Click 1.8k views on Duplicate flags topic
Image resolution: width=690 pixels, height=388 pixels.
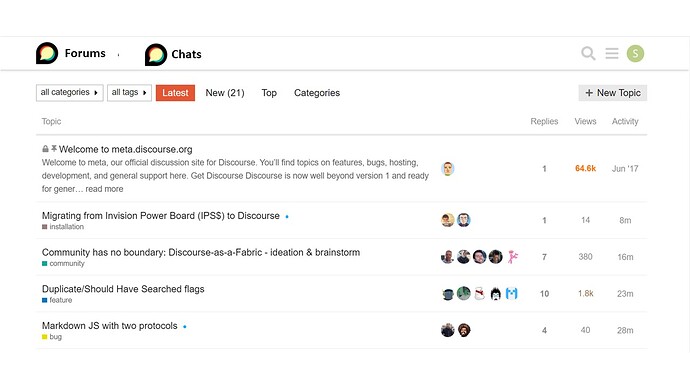click(x=586, y=293)
